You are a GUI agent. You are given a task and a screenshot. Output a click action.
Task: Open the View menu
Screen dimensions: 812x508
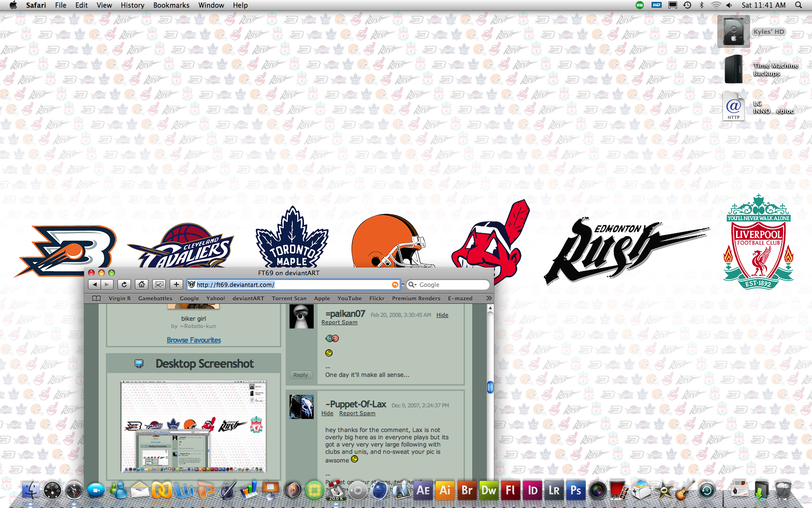104,5
